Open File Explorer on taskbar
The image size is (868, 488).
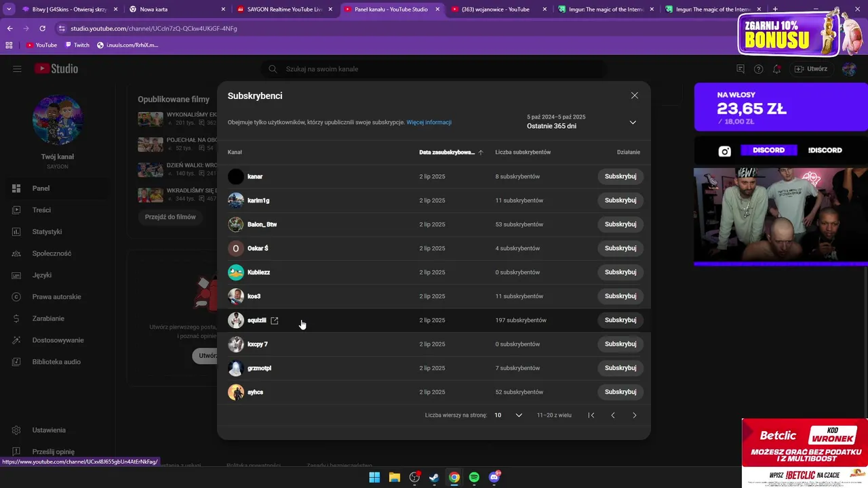394,477
